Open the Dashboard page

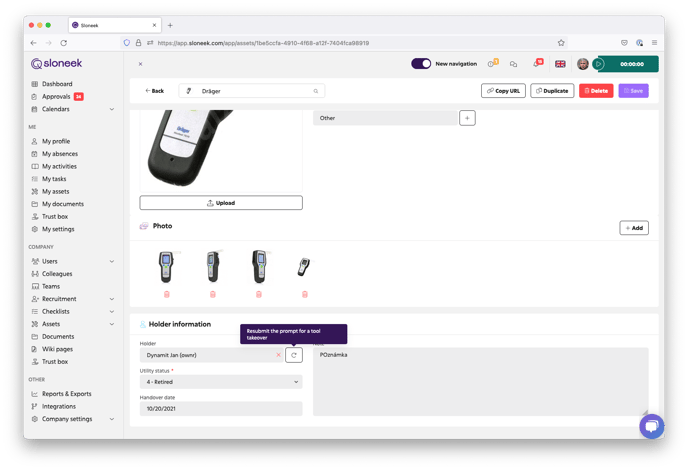57,84
